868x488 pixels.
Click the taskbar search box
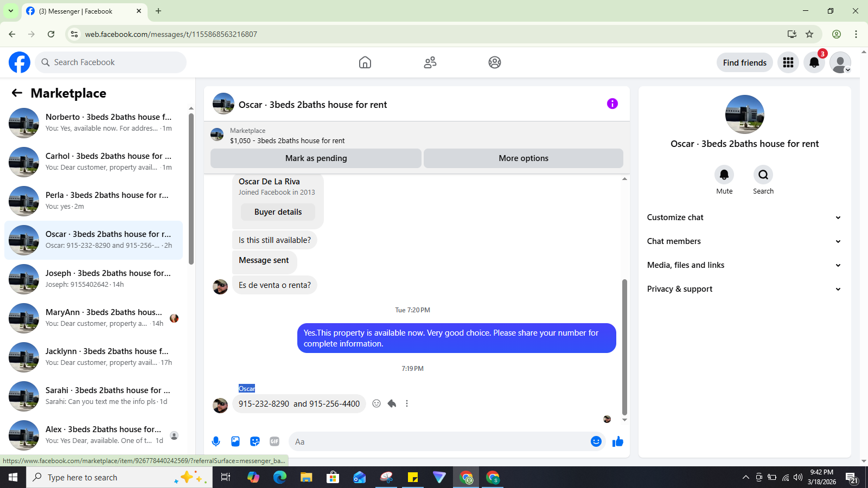[119, 477]
